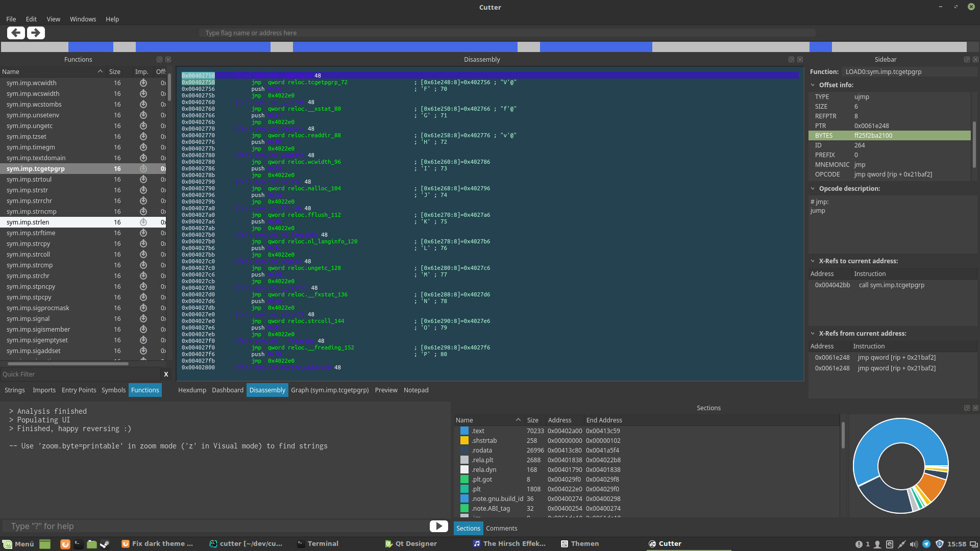This screenshot has width=980, height=551.
Task: Select the .text section row
Action: (646, 431)
